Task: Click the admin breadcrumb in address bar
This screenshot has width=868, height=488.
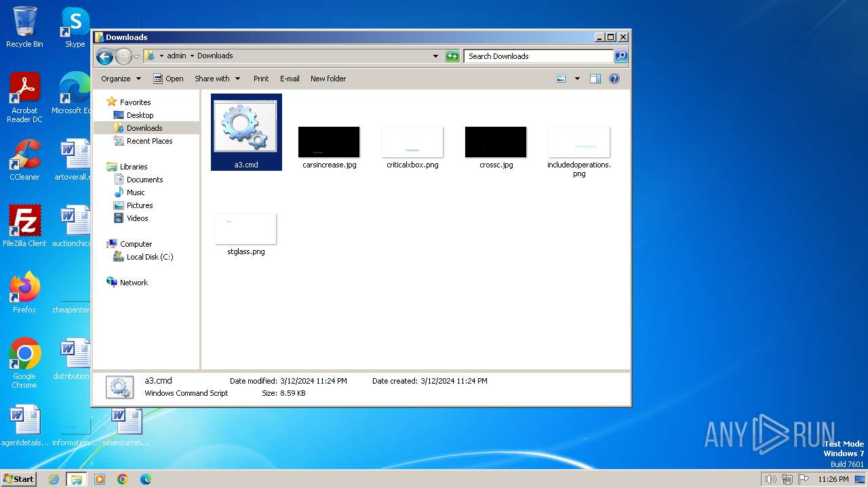Action: (176, 56)
